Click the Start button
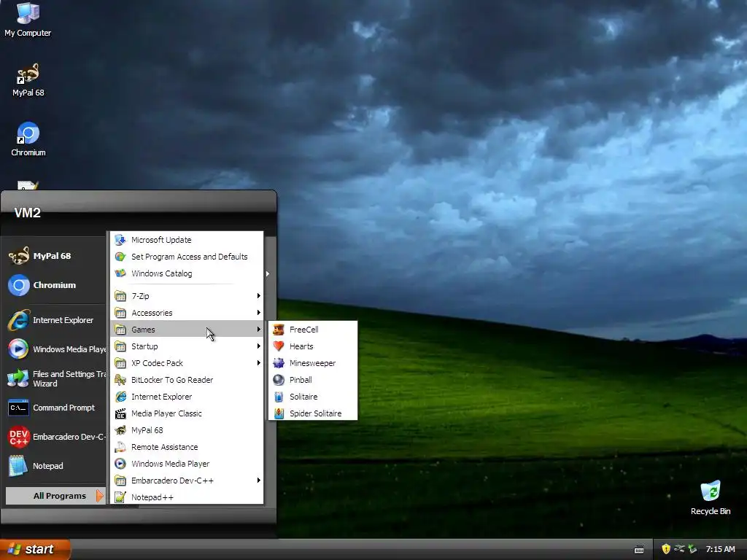The width and height of the screenshot is (747, 560). 35,549
